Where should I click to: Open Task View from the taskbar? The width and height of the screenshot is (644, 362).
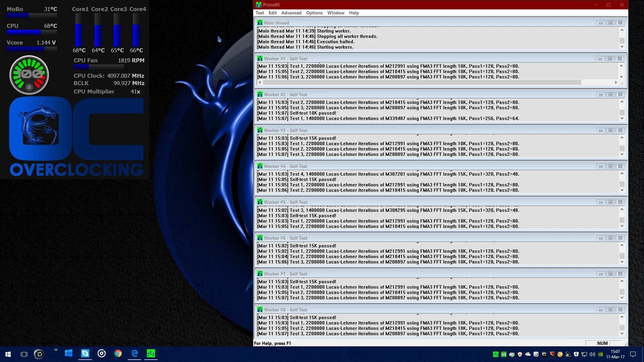pyautogui.click(x=24, y=354)
